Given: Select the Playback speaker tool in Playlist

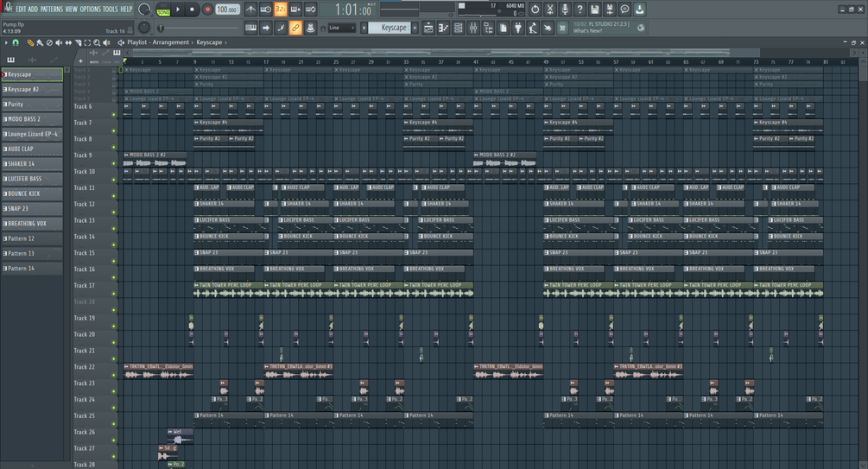Looking at the screenshot, I should 106,42.
